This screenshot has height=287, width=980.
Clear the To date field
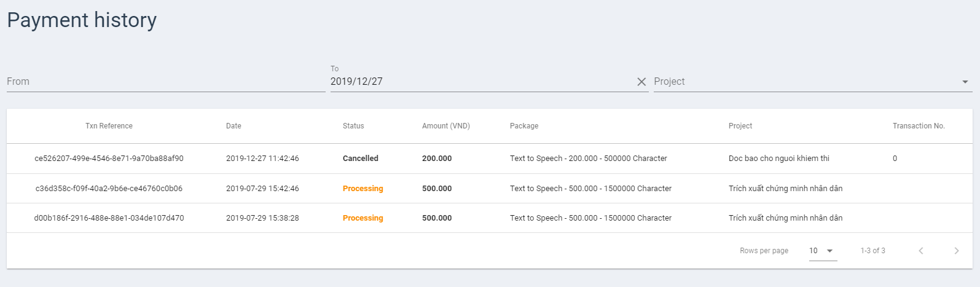pos(641,82)
